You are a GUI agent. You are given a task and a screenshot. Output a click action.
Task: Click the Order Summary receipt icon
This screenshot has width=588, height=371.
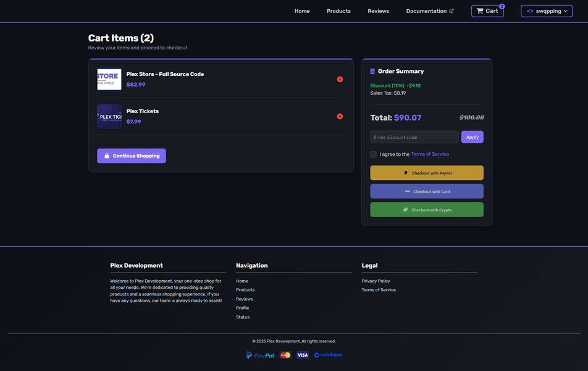click(372, 72)
